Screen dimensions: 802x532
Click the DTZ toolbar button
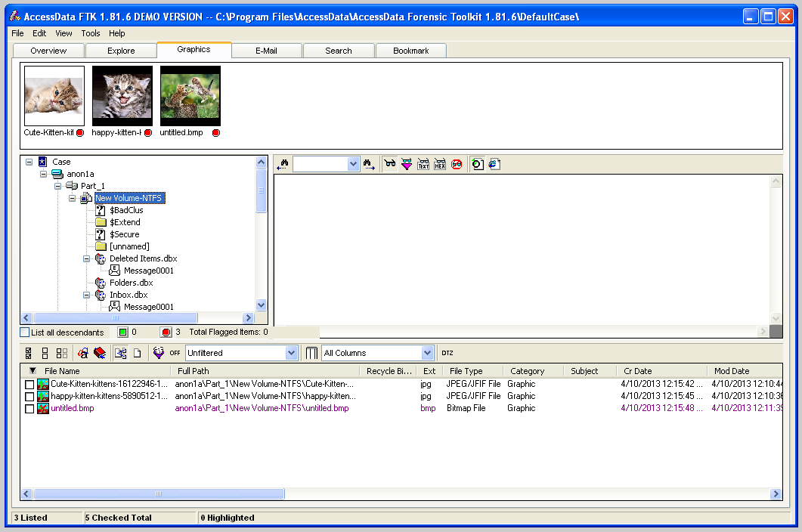(447, 353)
